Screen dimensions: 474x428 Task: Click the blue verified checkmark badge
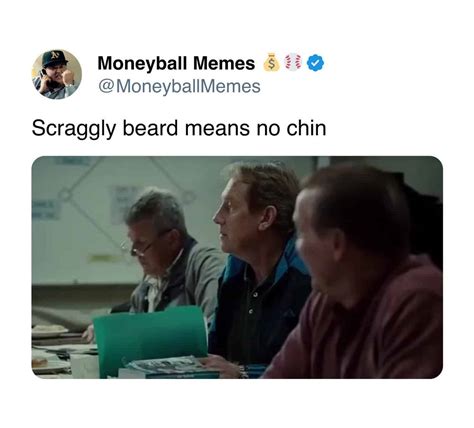pos(315,63)
